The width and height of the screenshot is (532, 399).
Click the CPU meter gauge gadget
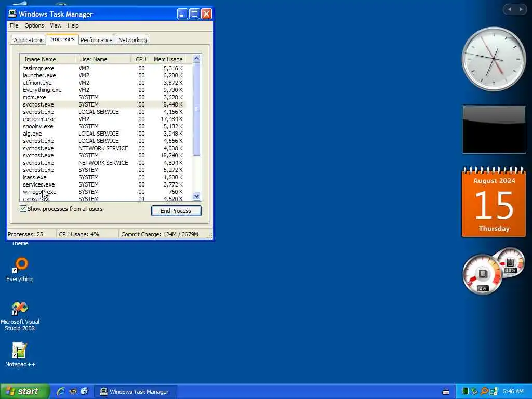pyautogui.click(x=482, y=274)
